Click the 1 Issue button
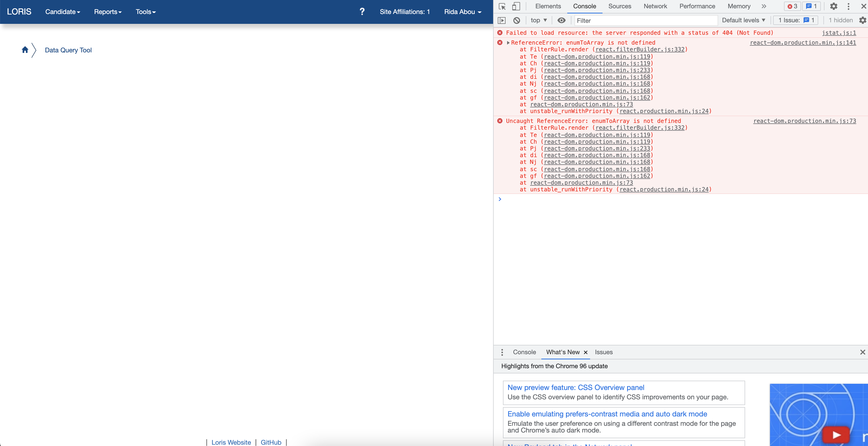This screenshot has height=446, width=868. click(x=796, y=20)
